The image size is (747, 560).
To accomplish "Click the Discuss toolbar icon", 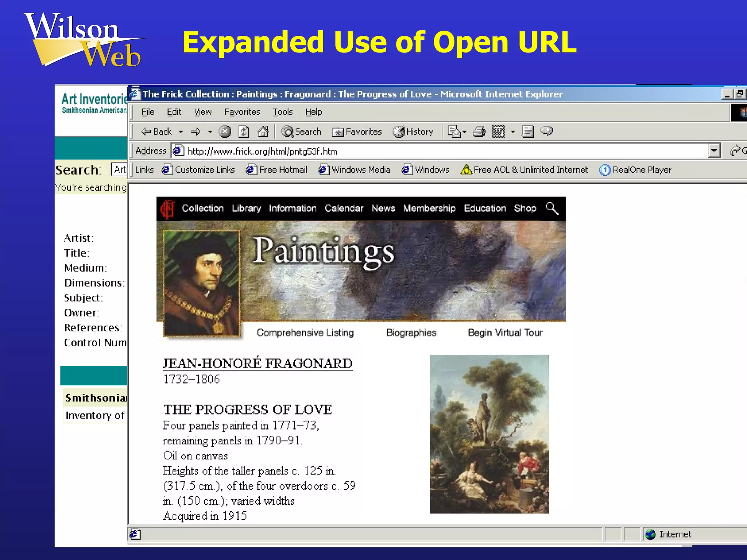I will [528, 132].
